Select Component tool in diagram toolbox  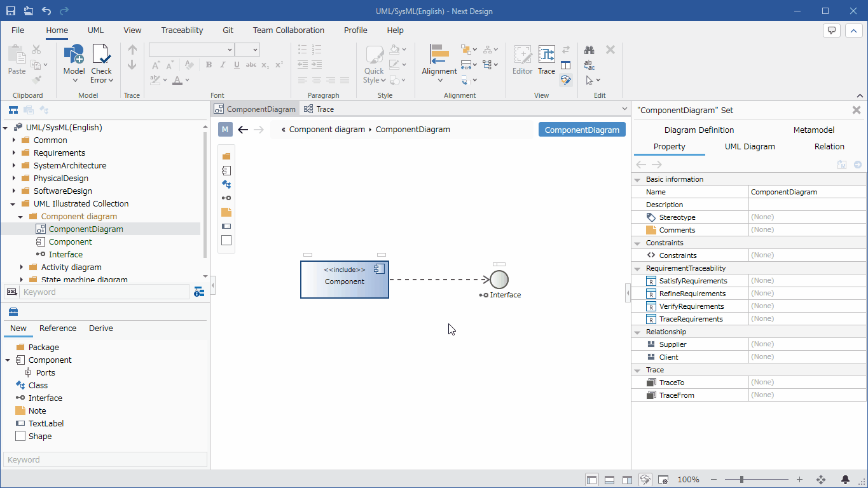(226, 170)
